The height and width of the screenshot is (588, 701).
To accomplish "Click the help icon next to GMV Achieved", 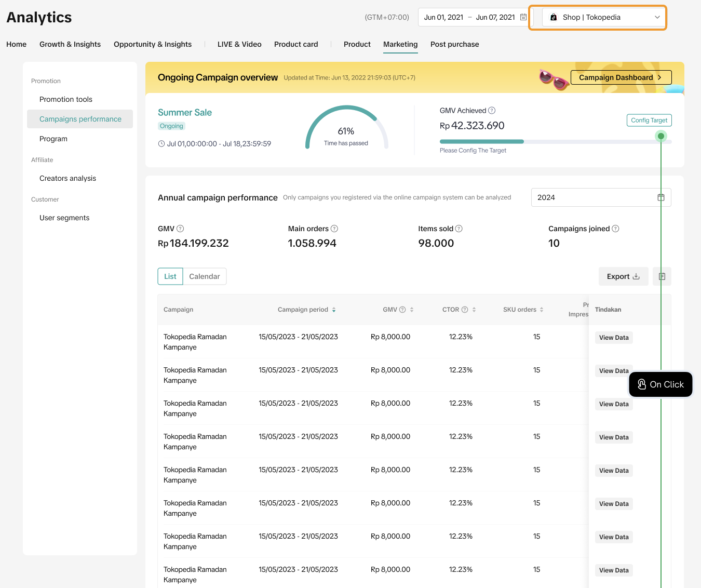I will click(x=492, y=111).
